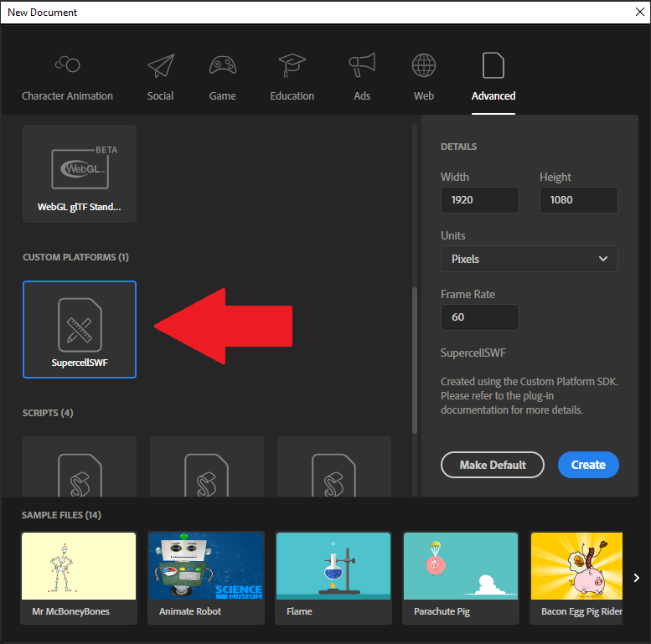Switch to the Ads tab label
651x644 pixels.
362,95
